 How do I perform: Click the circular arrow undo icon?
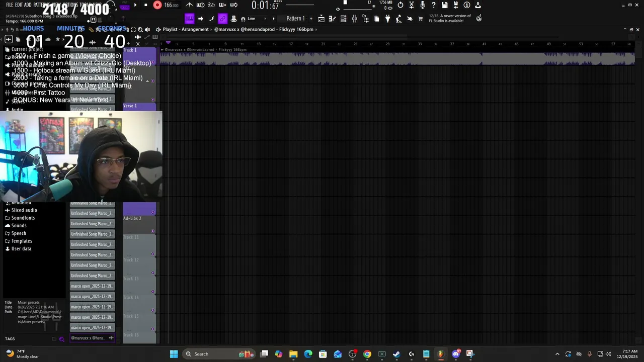[x=400, y=5]
